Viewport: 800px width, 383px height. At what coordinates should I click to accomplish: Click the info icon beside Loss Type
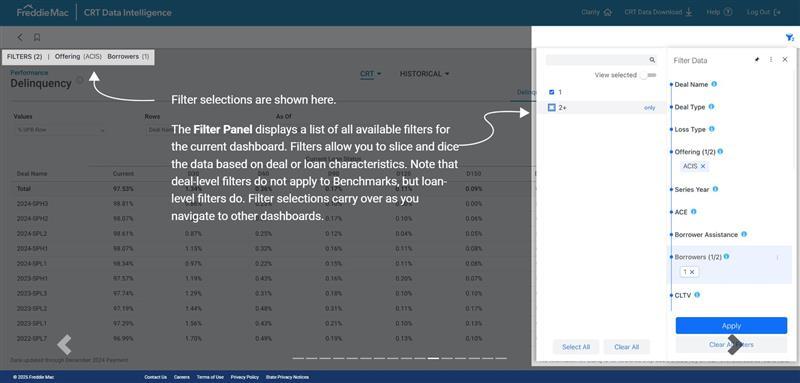(x=712, y=129)
